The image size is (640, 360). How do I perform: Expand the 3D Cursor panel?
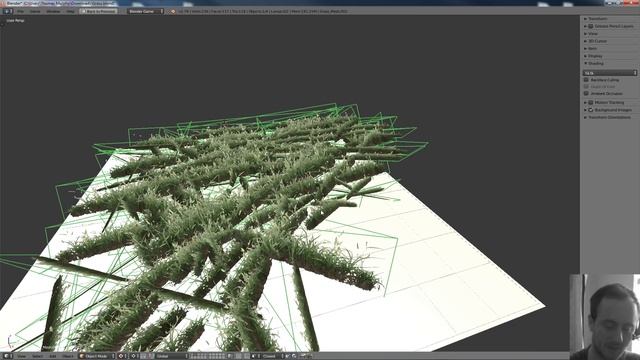click(597, 41)
